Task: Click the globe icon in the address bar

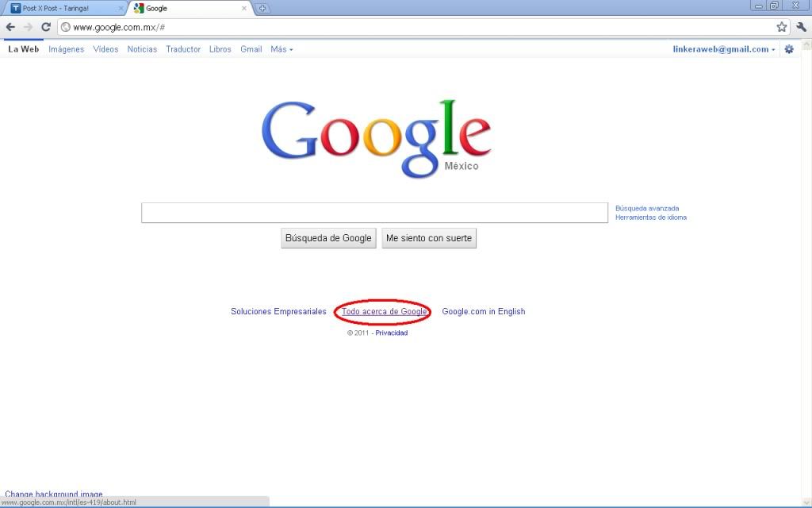Action: click(x=65, y=27)
